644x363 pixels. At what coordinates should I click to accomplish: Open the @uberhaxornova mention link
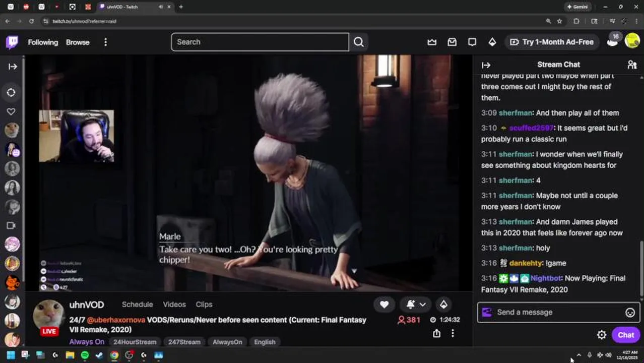(116, 320)
